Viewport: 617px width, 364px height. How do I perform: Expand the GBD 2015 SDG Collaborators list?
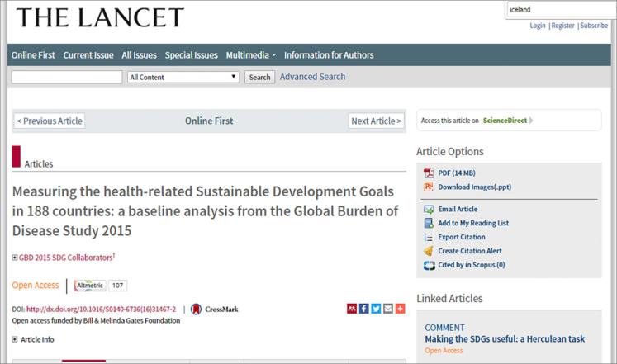point(15,258)
